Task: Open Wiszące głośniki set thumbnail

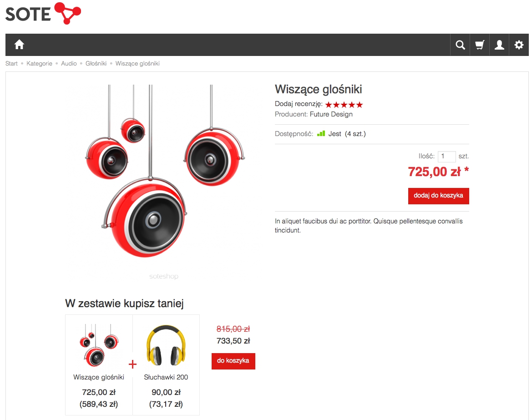Action: [99, 345]
